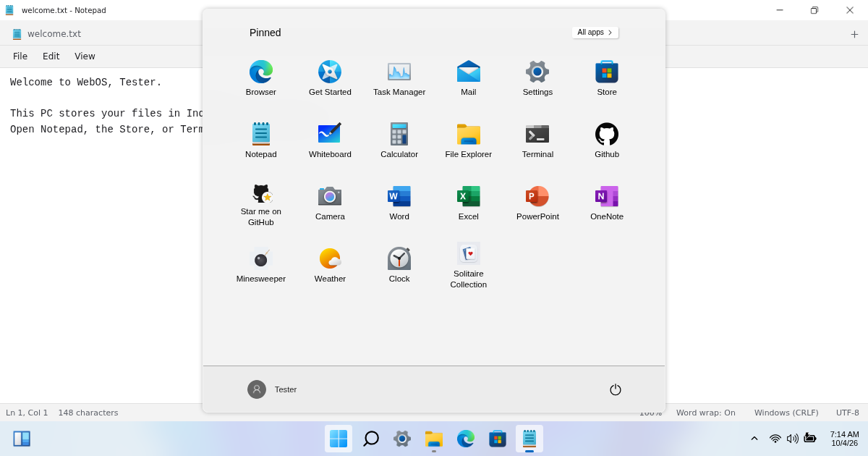Image resolution: width=868 pixels, height=456 pixels.
Task: Click Ln 1, Col 1 status entry
Action: coord(27,413)
